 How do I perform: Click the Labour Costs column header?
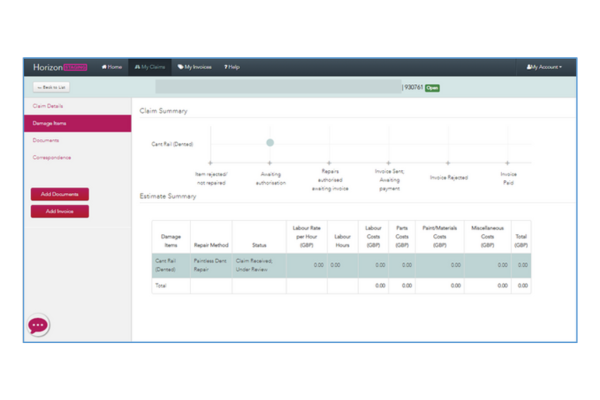pyautogui.click(x=373, y=237)
